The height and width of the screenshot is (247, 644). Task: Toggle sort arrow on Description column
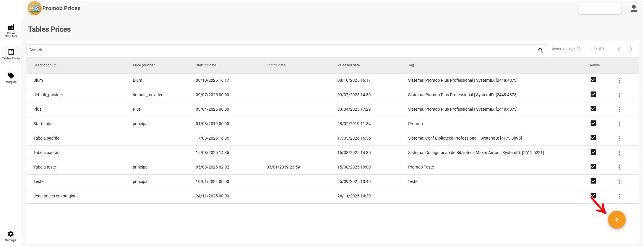(55, 65)
